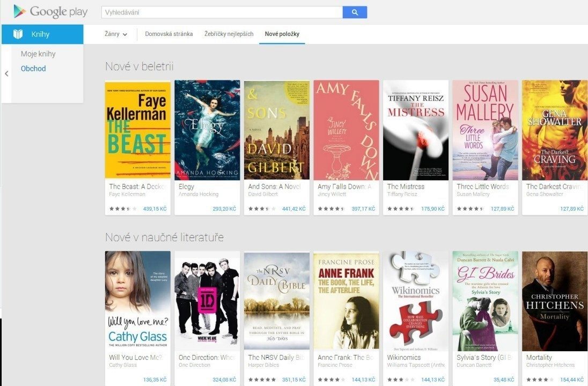
Task: Open the Anne Frank book cover
Action: pyautogui.click(x=346, y=301)
